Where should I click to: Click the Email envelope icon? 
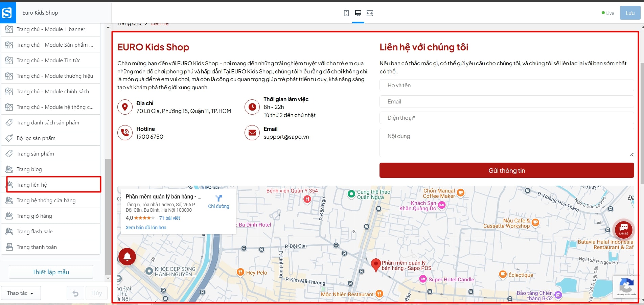(x=252, y=133)
